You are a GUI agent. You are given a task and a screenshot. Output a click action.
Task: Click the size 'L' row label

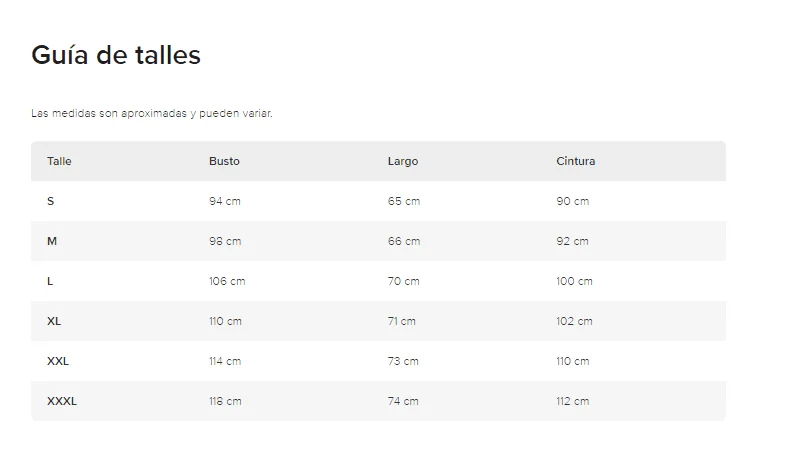click(x=50, y=281)
